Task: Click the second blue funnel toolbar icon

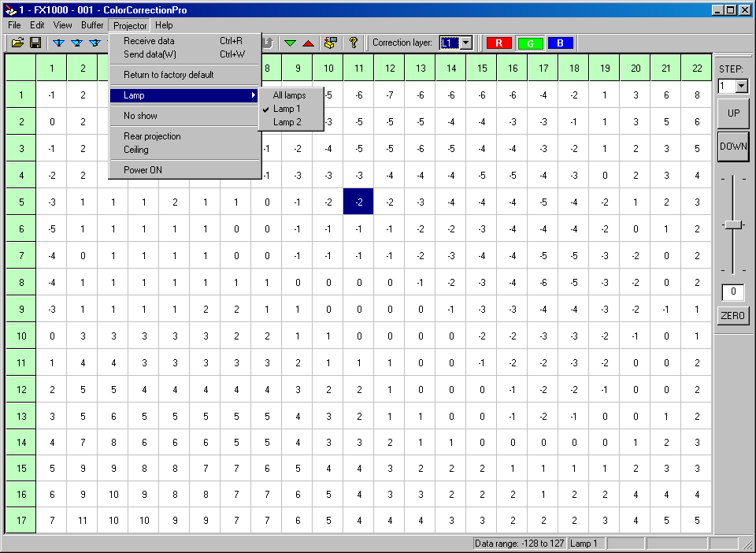Action: pyautogui.click(x=76, y=43)
